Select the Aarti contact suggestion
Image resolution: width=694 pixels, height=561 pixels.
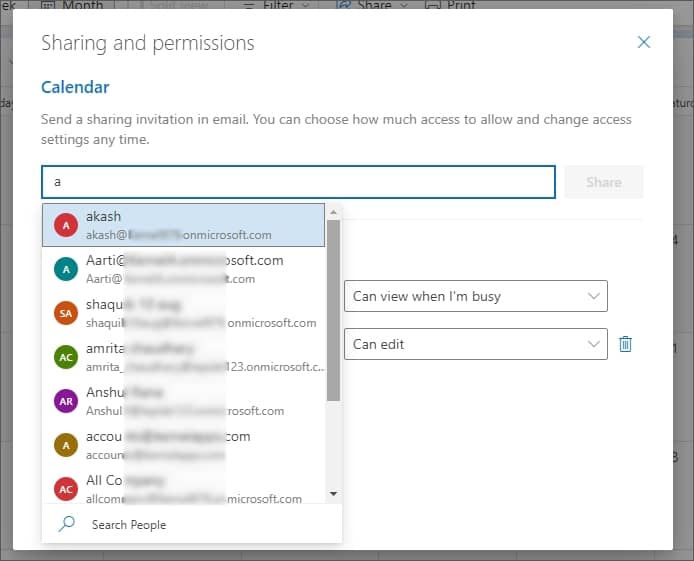click(x=183, y=269)
